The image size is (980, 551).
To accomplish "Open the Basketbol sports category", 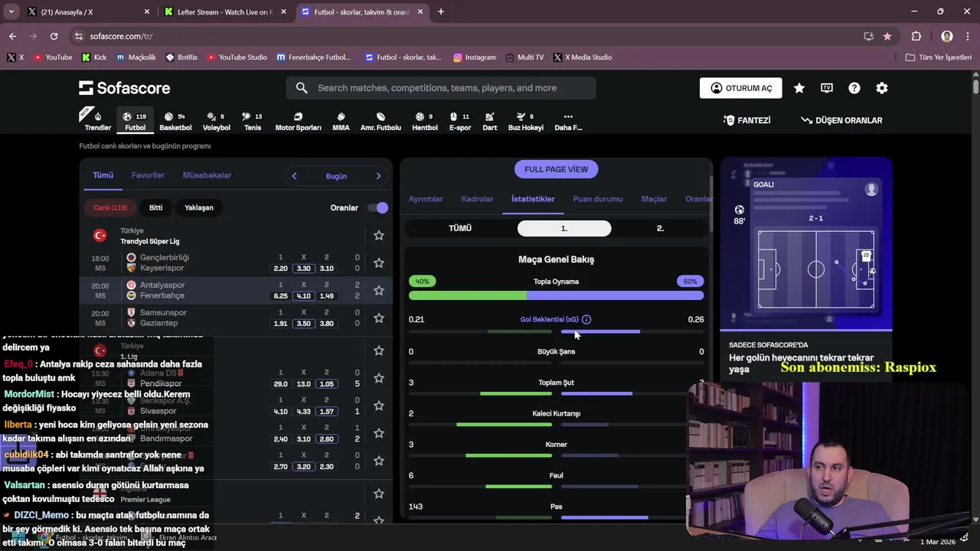I will (x=175, y=121).
